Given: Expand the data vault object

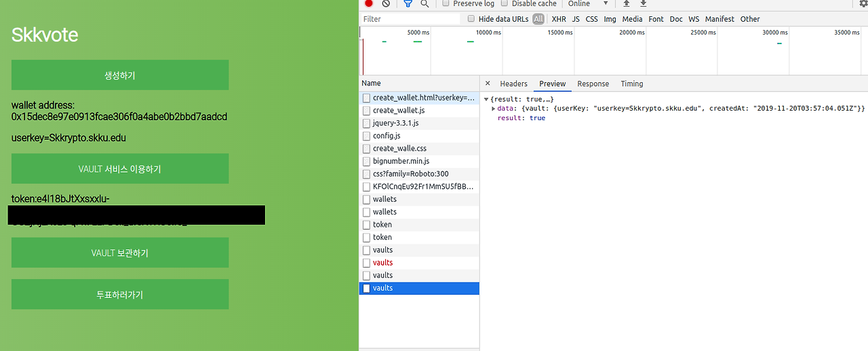Looking at the screenshot, I should pyautogui.click(x=494, y=109).
